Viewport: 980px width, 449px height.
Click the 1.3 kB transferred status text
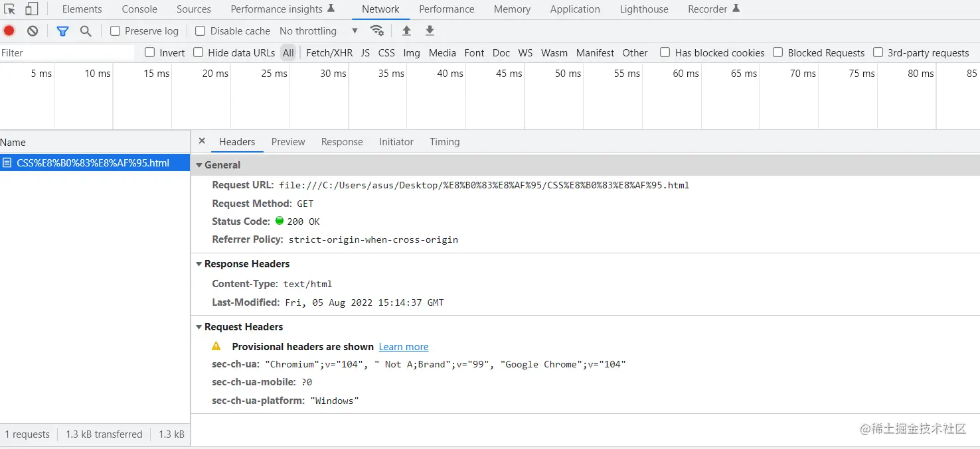click(104, 434)
